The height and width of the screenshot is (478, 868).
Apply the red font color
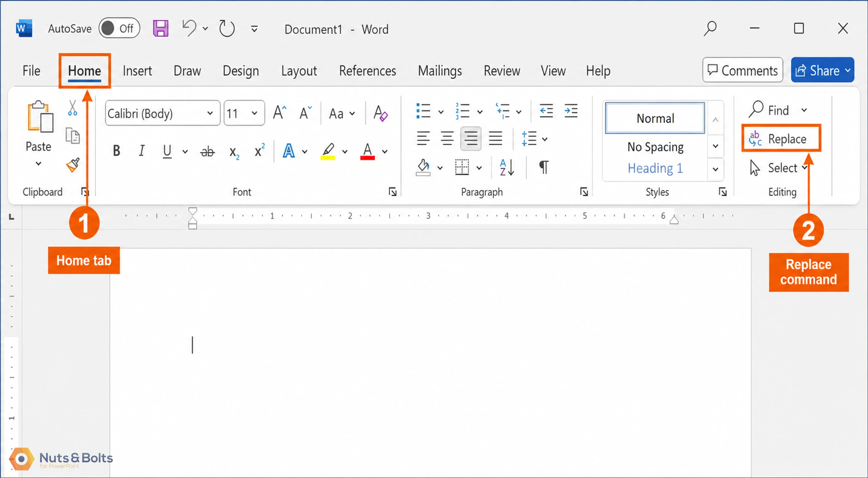[x=367, y=151]
